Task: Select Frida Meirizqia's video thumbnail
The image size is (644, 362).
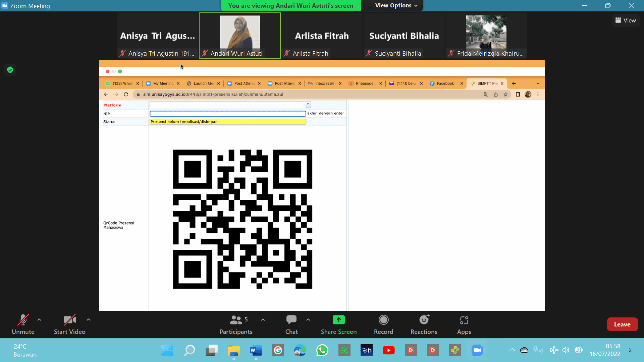Action: click(x=486, y=36)
